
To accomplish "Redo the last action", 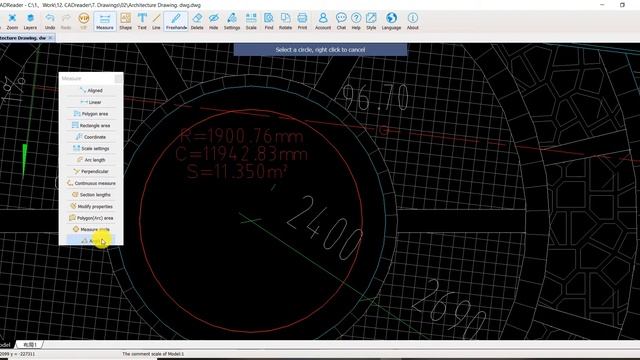I will coord(66,21).
